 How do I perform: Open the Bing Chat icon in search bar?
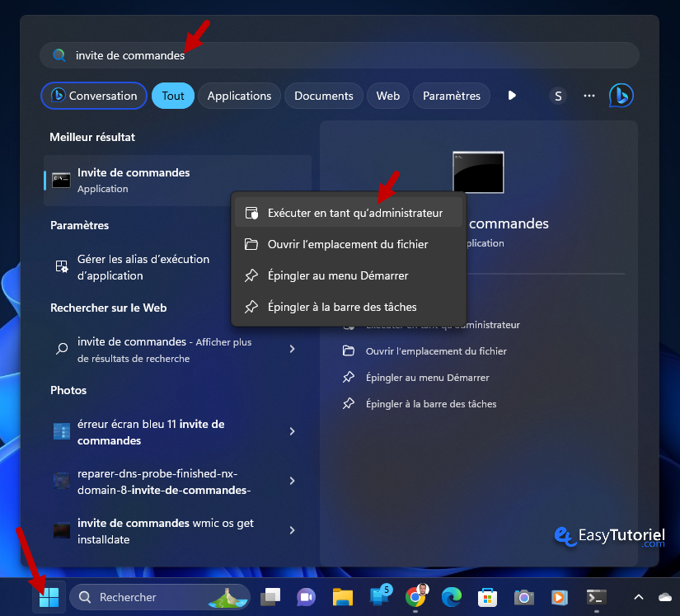tap(621, 95)
